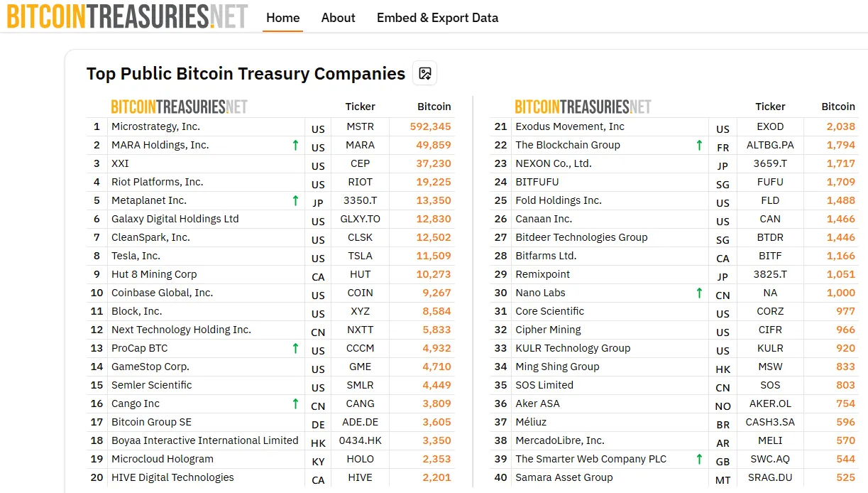
Task: Open Exodus Movement, Inc entry
Action: pos(570,126)
